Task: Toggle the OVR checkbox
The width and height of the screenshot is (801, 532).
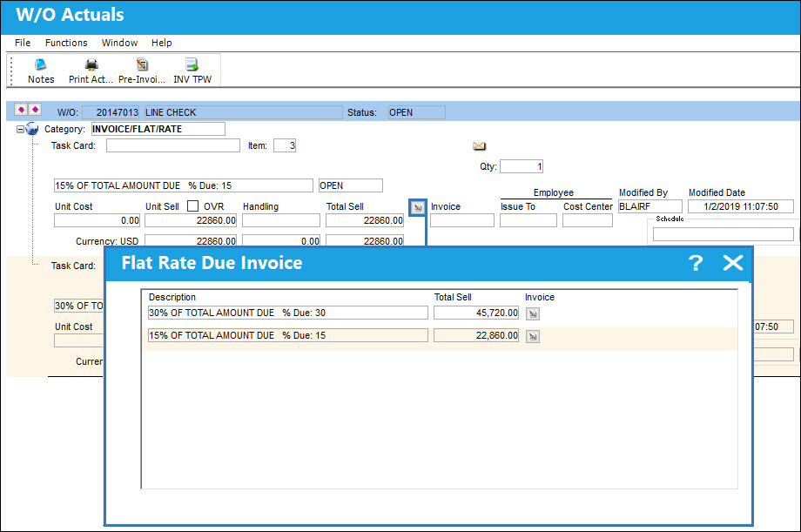Action: click(x=192, y=206)
